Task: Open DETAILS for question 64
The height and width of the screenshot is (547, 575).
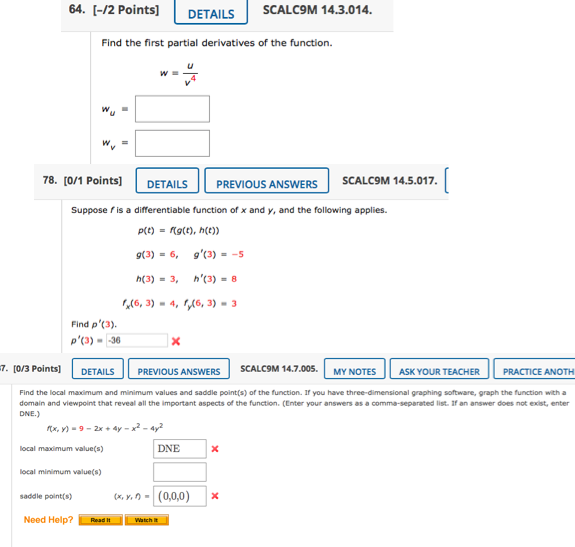Action: (211, 12)
